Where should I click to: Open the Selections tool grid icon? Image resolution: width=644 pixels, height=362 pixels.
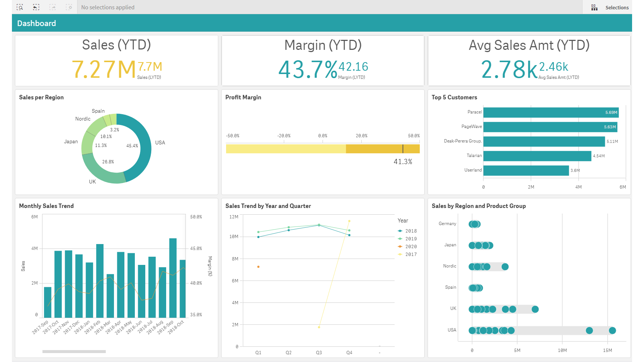click(x=595, y=7)
